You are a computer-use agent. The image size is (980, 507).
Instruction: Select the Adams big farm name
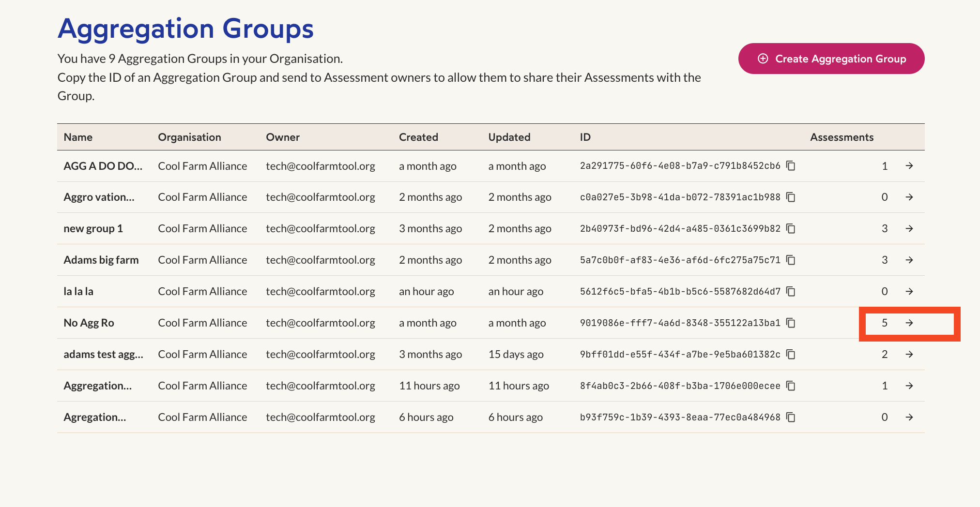coord(101,260)
